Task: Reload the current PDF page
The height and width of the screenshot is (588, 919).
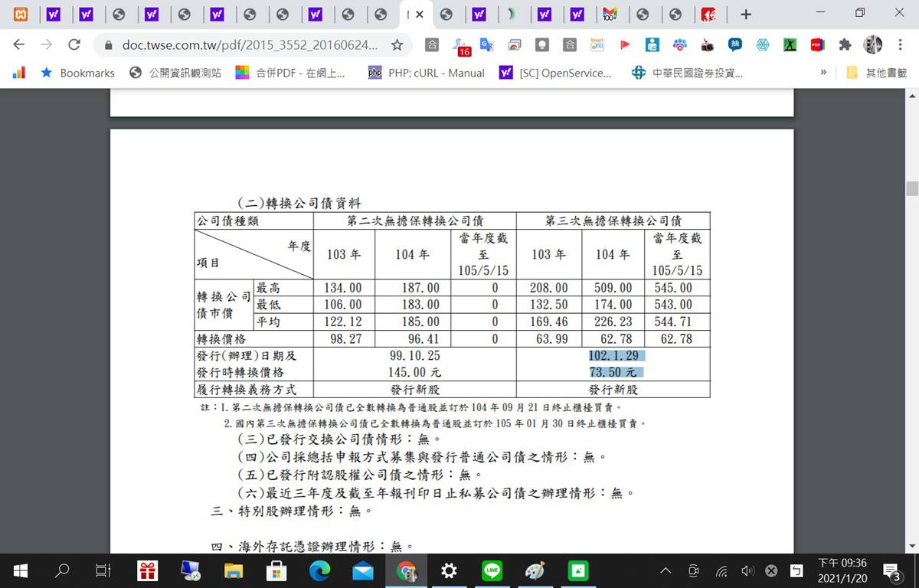Action: tap(74, 45)
